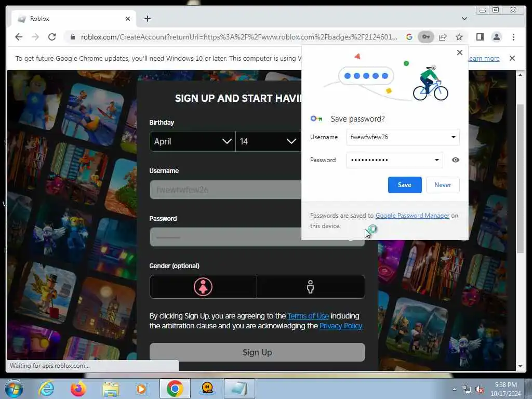The image size is (532, 399).
Task: Click the Save password button
Action: 405,185
